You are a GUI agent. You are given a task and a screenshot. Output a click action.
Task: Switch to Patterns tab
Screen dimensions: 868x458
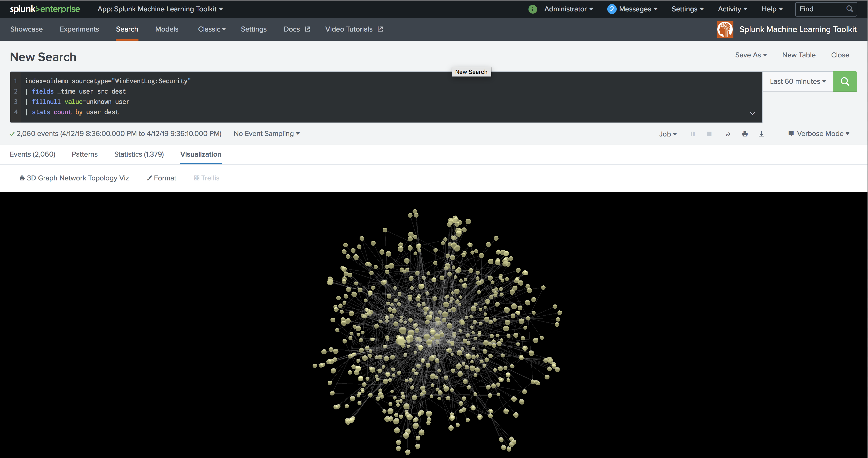[84, 154]
